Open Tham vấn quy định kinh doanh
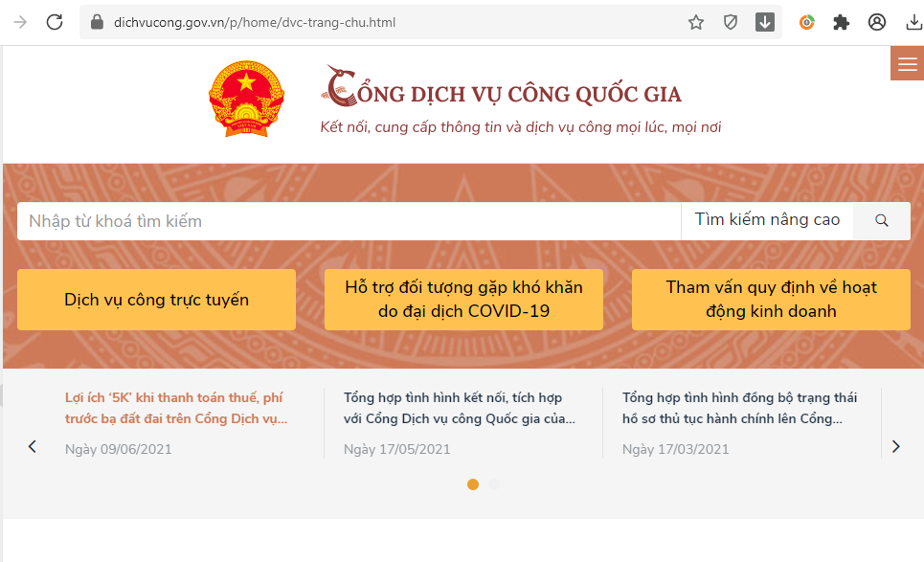 click(771, 300)
